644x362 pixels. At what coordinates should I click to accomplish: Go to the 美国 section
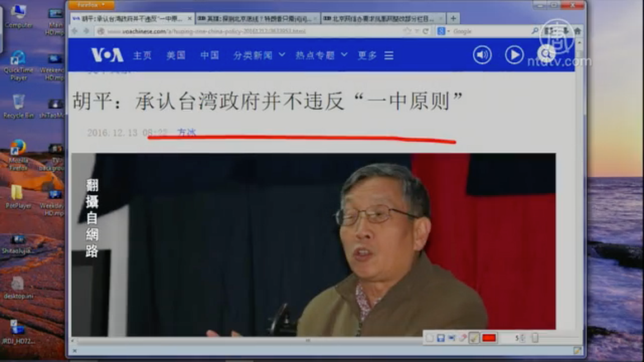click(x=176, y=55)
